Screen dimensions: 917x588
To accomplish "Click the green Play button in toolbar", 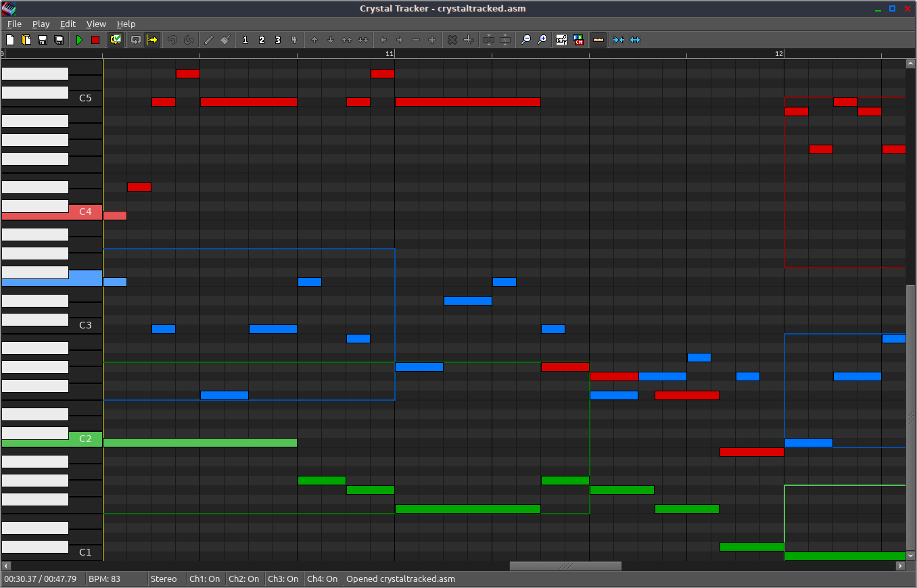I will (79, 40).
